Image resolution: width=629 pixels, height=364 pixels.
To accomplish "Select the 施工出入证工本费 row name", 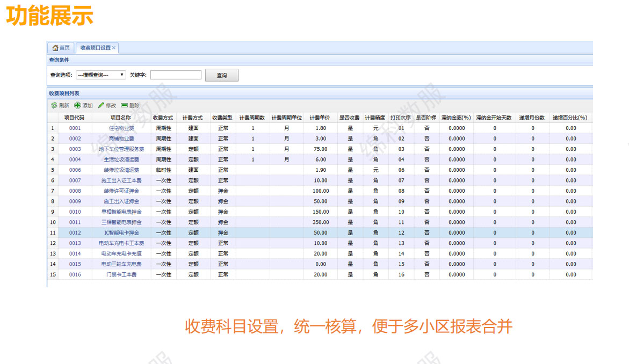I will click(121, 180).
